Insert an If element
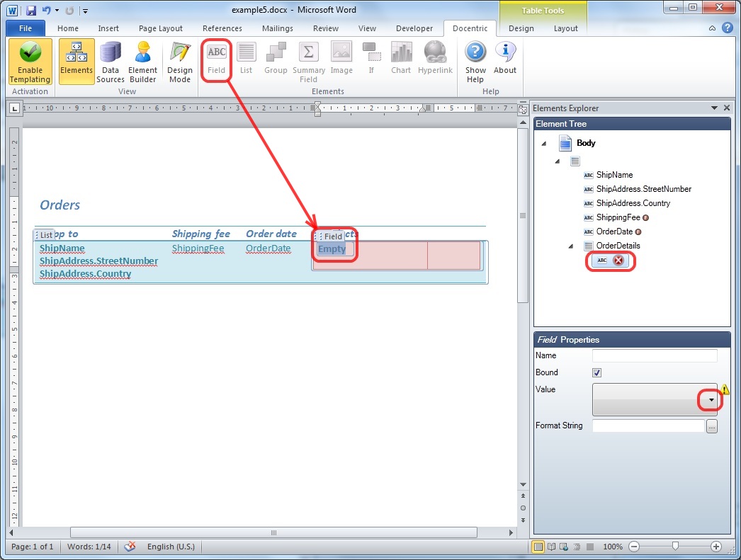Viewport: 741px width, 560px height. point(371,59)
